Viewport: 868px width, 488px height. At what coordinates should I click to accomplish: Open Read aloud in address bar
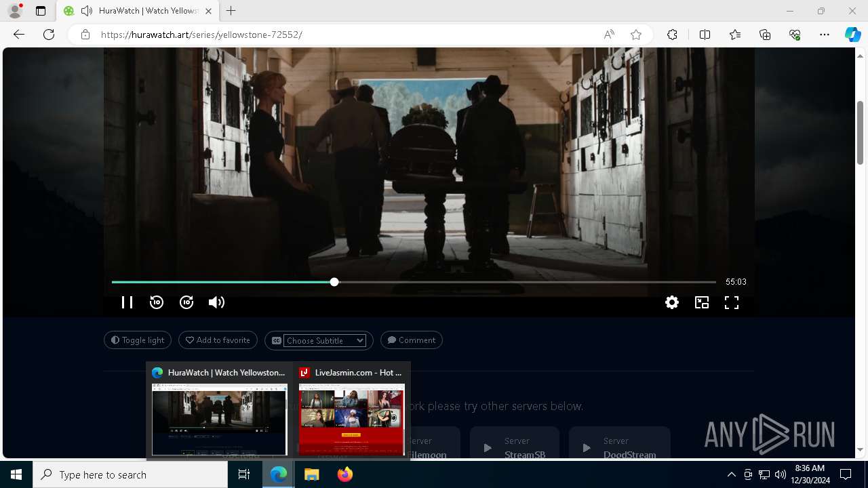(609, 35)
